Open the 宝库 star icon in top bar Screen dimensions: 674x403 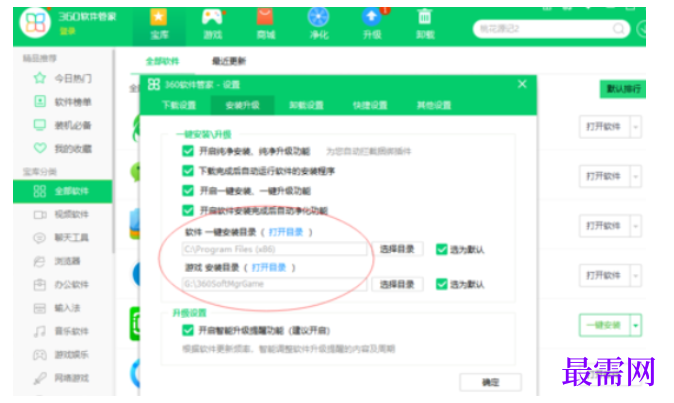(x=159, y=17)
